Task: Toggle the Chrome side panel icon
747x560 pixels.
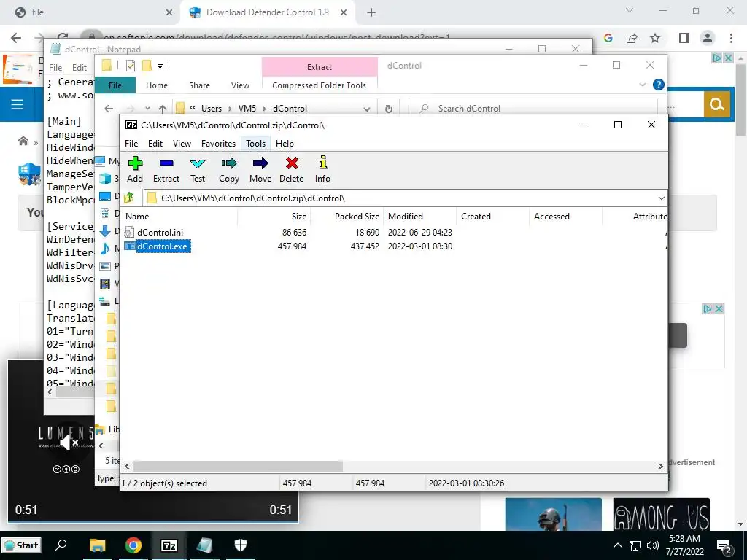Action: tap(684, 38)
